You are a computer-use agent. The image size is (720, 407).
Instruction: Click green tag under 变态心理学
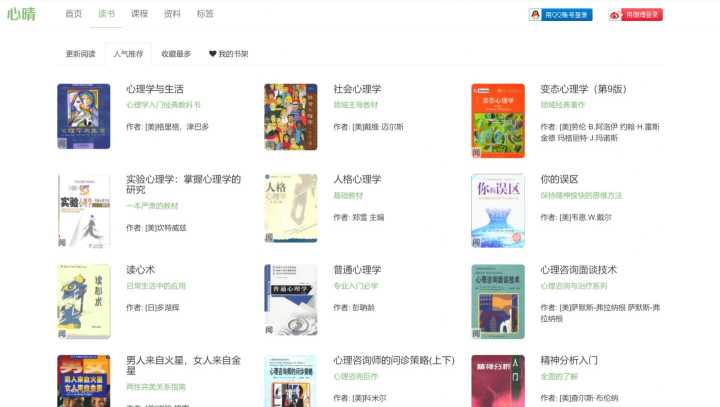coord(562,105)
